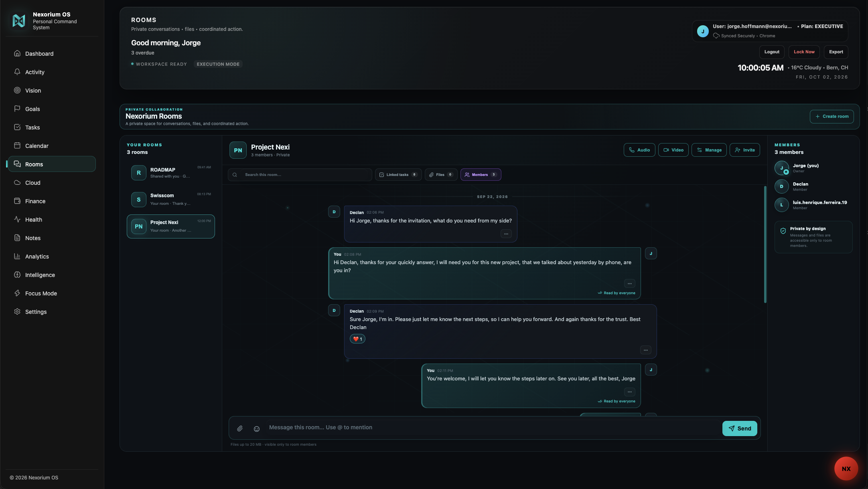Click the red NX floating assistant button
The height and width of the screenshot is (489, 868).
(x=846, y=469)
